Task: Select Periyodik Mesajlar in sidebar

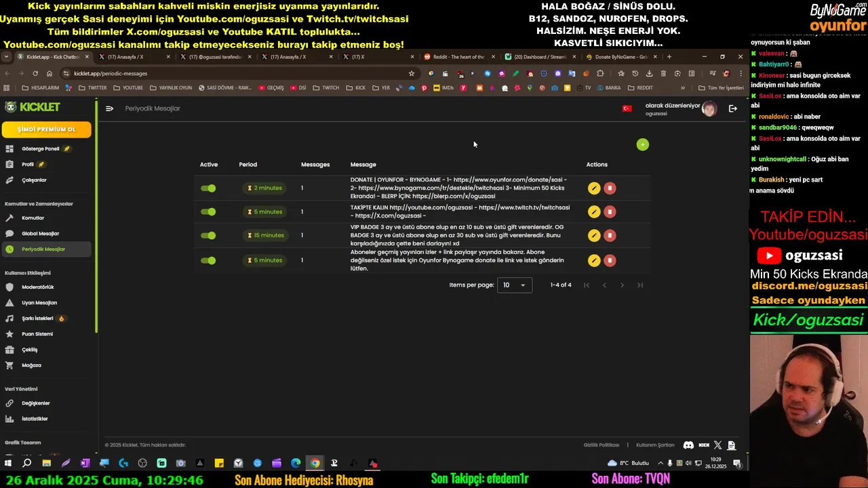Action: (46, 249)
